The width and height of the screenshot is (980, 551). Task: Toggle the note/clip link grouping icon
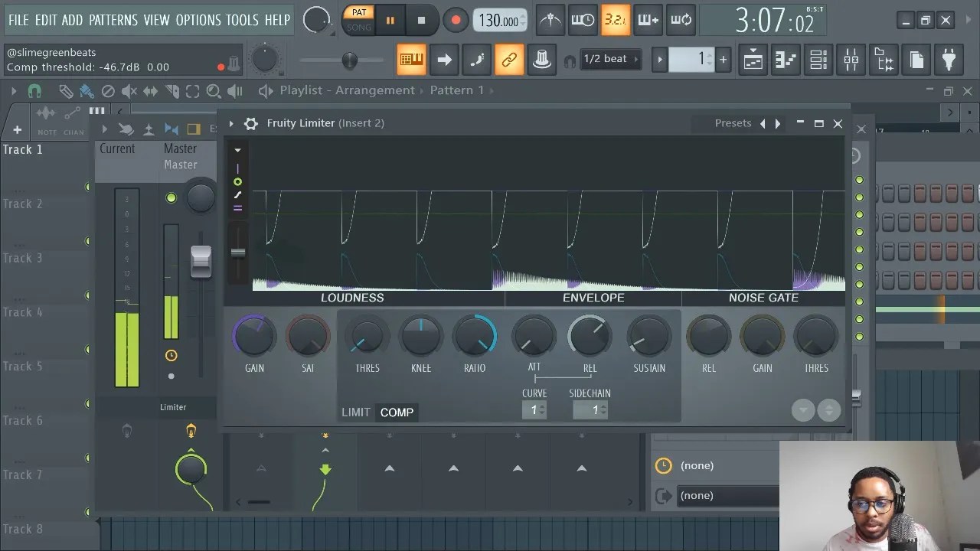509,60
